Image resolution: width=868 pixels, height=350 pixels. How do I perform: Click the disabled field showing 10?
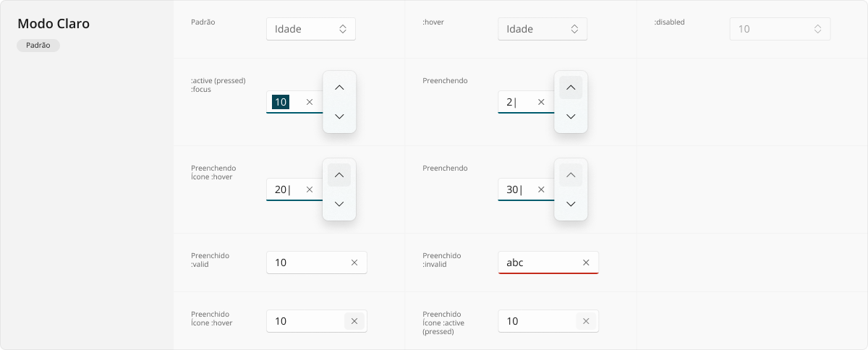(x=780, y=29)
